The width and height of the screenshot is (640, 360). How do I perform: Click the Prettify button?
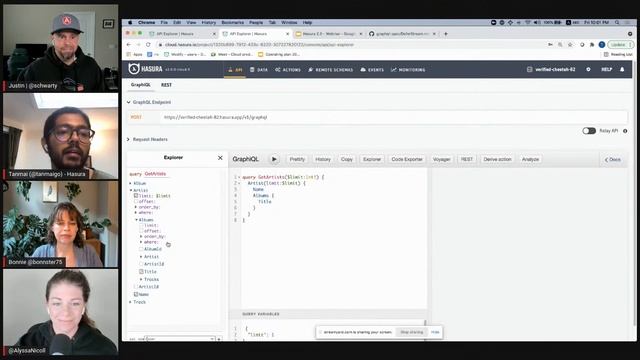coord(297,159)
